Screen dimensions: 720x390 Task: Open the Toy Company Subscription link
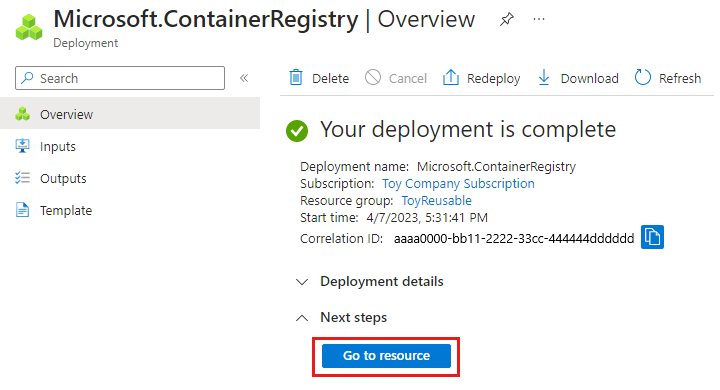point(458,184)
